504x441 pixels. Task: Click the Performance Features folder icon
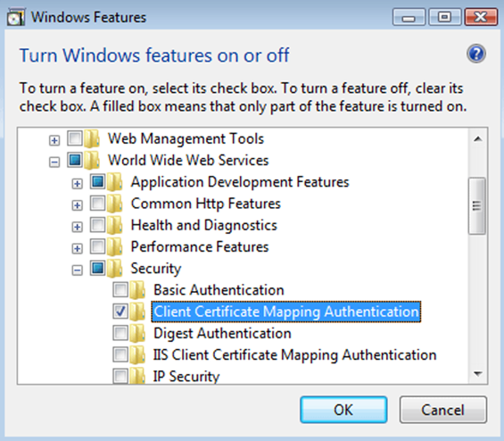(x=115, y=246)
